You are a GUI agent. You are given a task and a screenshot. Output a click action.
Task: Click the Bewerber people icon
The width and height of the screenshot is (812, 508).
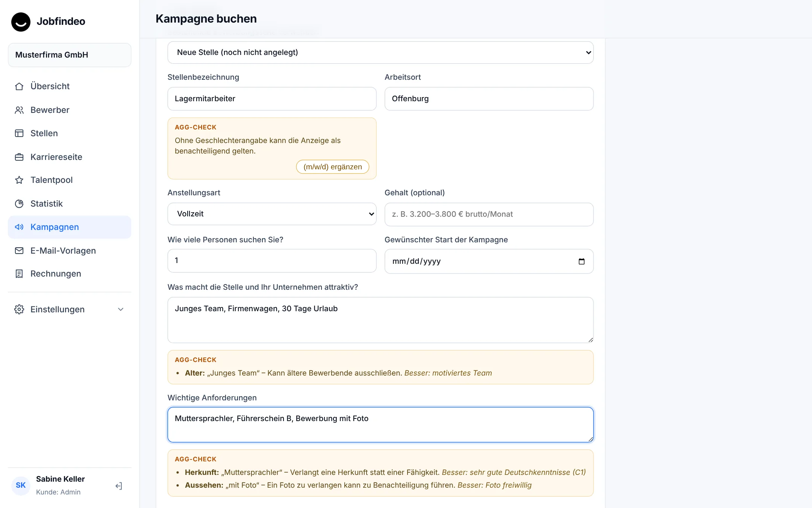pyautogui.click(x=19, y=110)
